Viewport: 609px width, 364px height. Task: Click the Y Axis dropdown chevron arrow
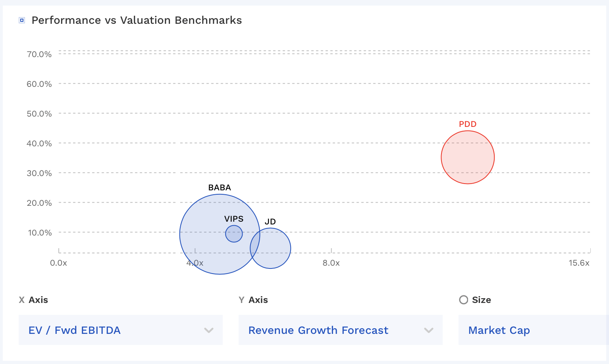pyautogui.click(x=429, y=330)
